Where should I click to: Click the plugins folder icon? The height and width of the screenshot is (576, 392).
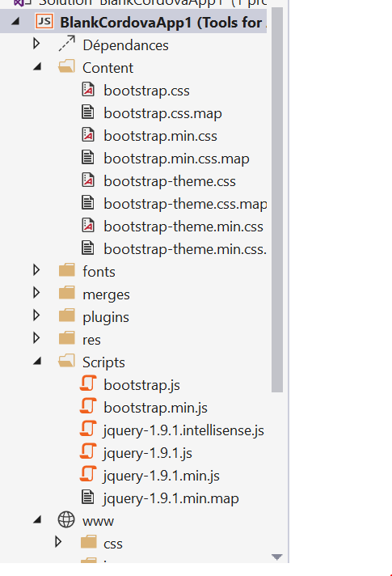(67, 316)
